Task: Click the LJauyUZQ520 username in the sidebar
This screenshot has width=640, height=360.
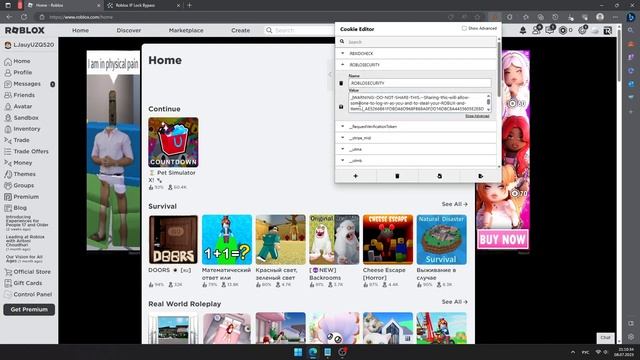Action: [33, 45]
